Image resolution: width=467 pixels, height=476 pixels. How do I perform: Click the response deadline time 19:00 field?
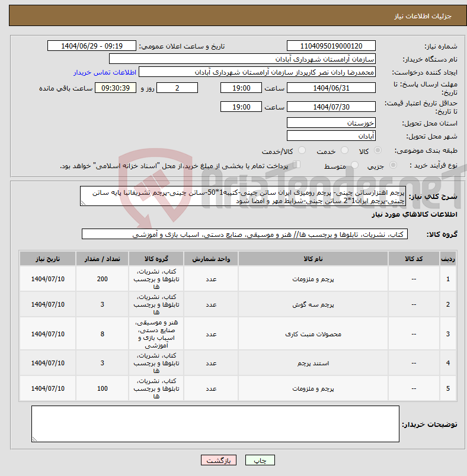(241, 88)
